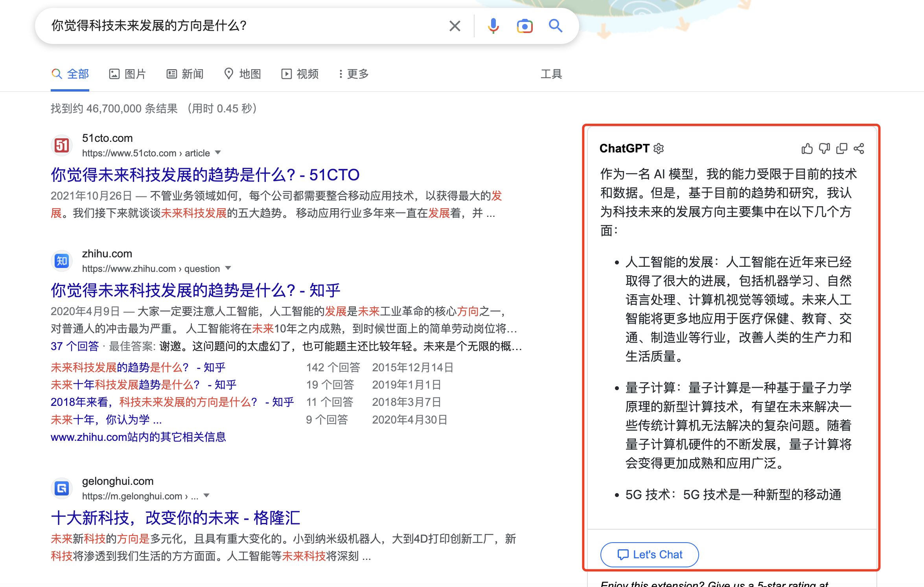Open image search with camera icon

click(525, 26)
